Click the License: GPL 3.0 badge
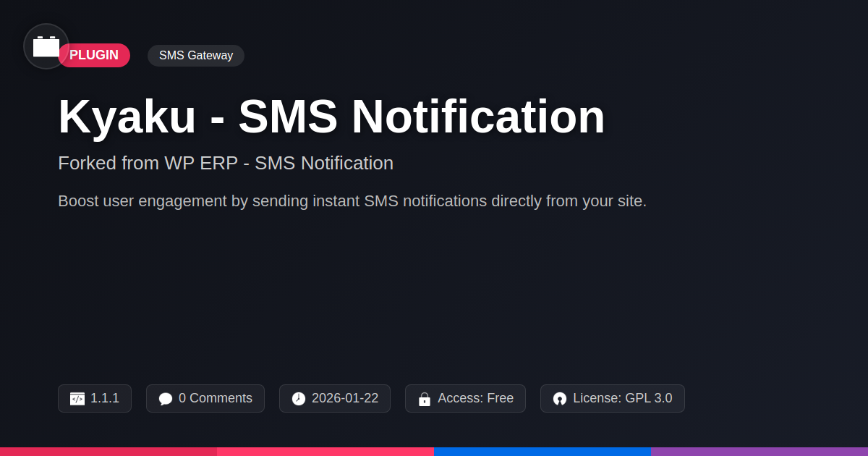868x456 pixels. tap(613, 398)
